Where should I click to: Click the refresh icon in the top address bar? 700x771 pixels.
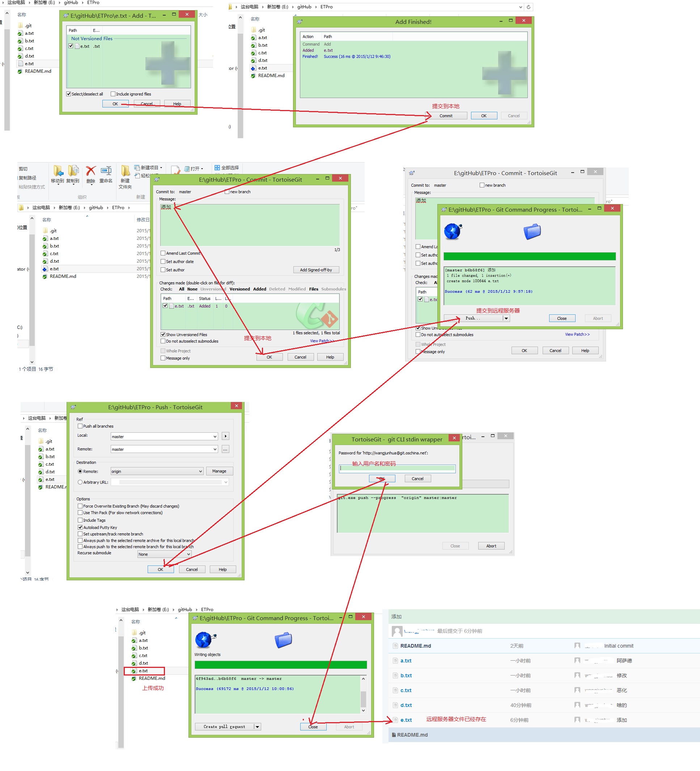528,7
